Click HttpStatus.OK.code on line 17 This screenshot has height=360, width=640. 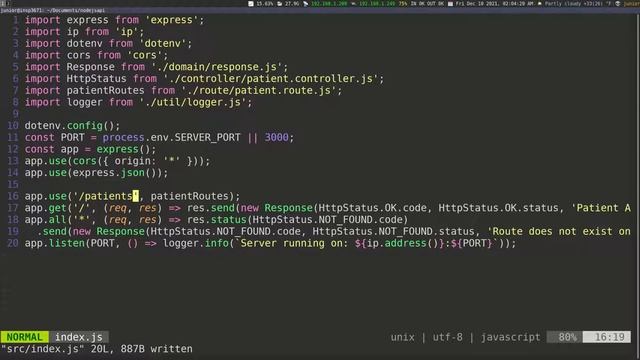[372, 208]
